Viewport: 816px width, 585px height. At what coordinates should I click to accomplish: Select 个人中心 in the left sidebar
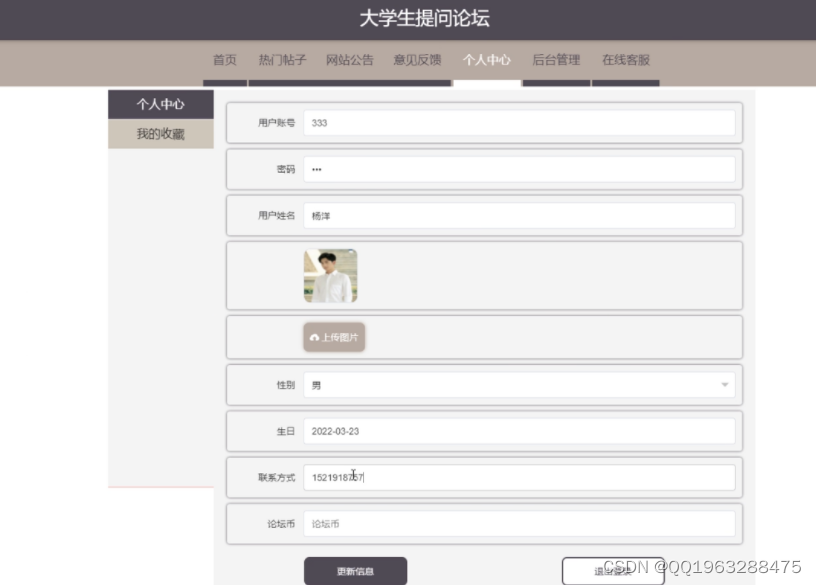pyautogui.click(x=160, y=103)
